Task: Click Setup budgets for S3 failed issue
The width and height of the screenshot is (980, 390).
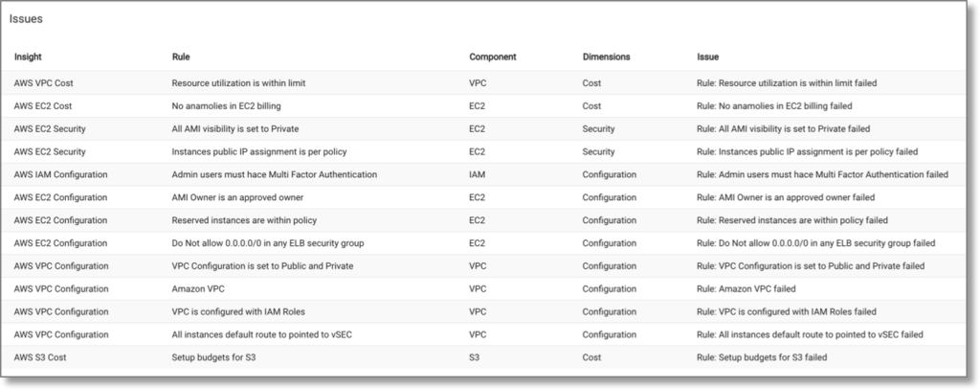Action: (x=762, y=357)
